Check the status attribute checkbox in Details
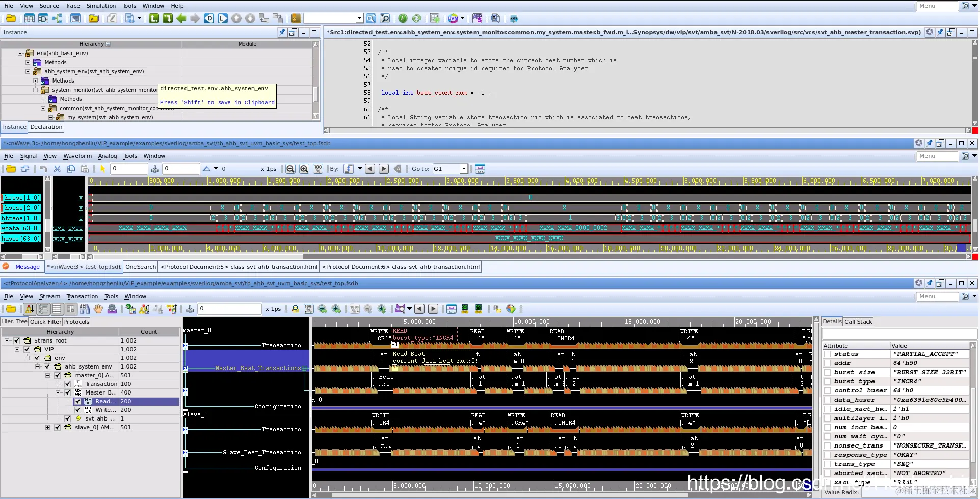This screenshot has height=499, width=980. pyautogui.click(x=828, y=354)
